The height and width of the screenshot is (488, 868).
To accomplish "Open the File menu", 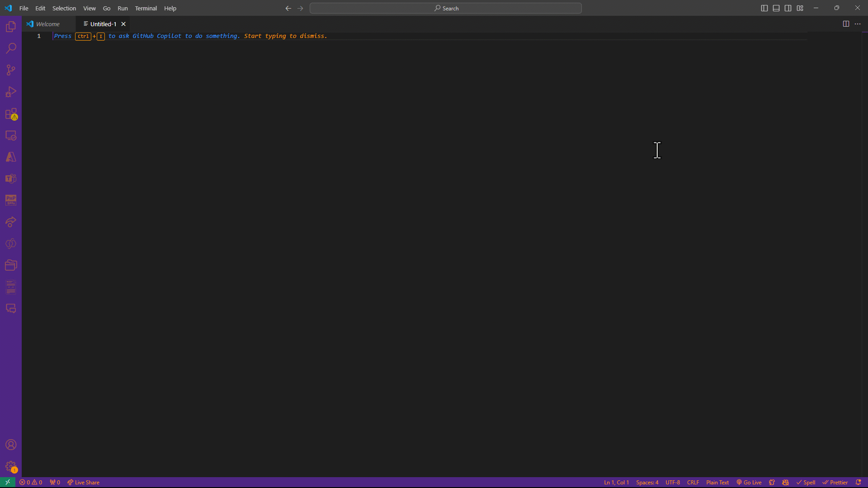I will tap(24, 8).
